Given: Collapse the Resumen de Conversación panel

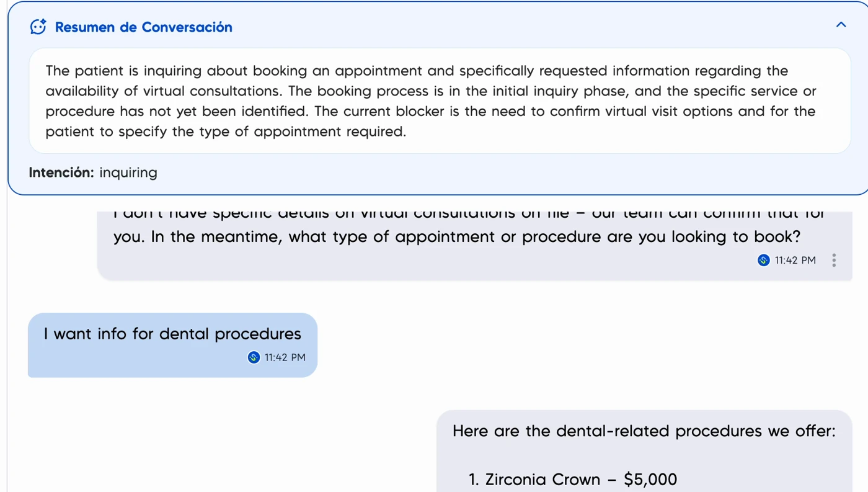Looking at the screenshot, I should [841, 25].
